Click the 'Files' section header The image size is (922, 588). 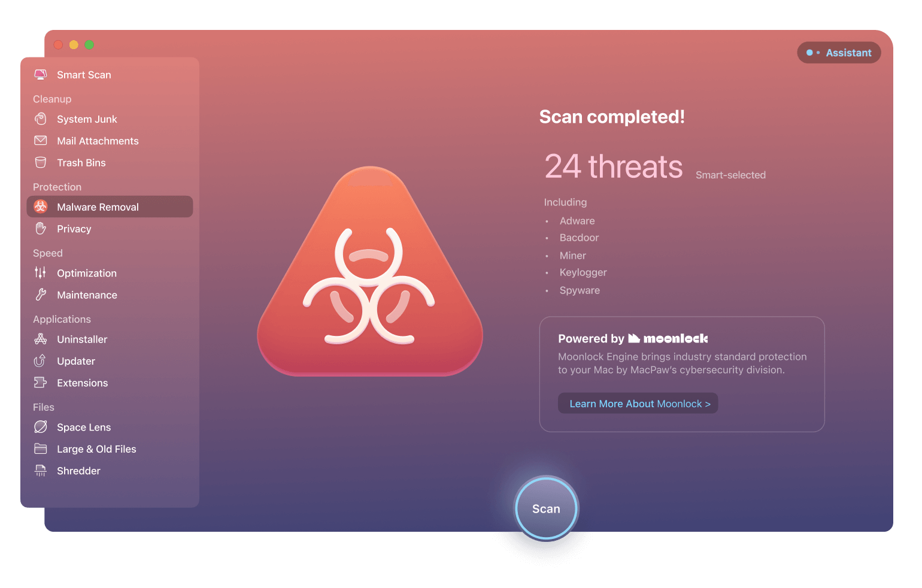(44, 407)
